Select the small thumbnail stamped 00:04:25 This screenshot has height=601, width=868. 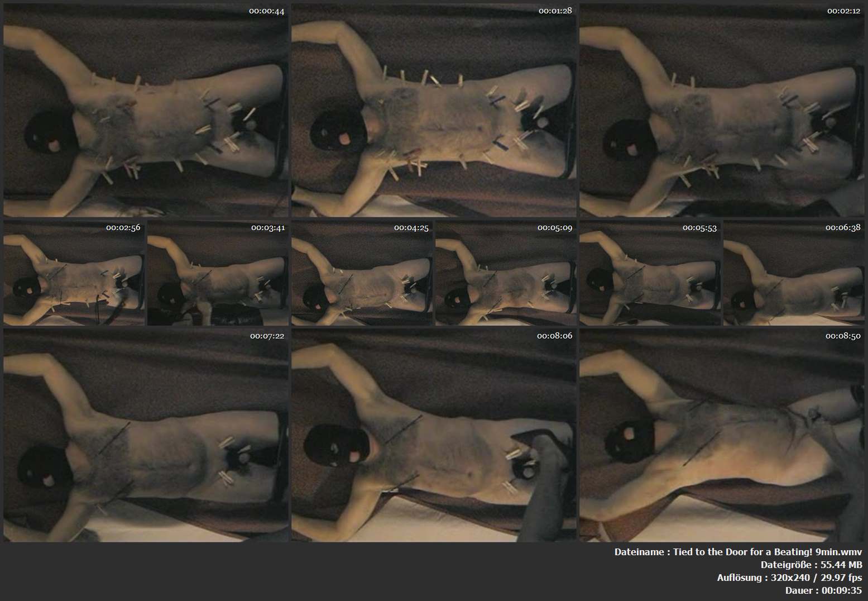[362, 273]
